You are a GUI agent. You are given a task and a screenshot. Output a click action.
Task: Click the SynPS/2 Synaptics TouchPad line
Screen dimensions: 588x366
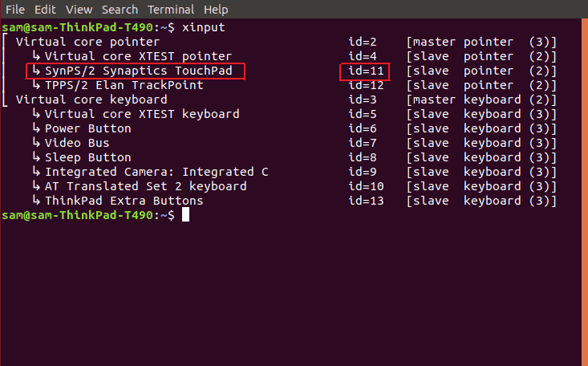pyautogui.click(x=139, y=71)
